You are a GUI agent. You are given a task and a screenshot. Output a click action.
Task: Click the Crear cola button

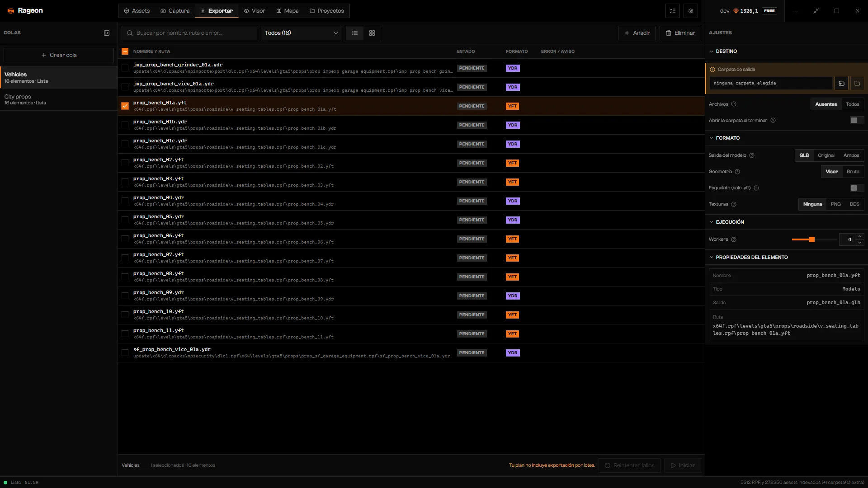(59, 55)
